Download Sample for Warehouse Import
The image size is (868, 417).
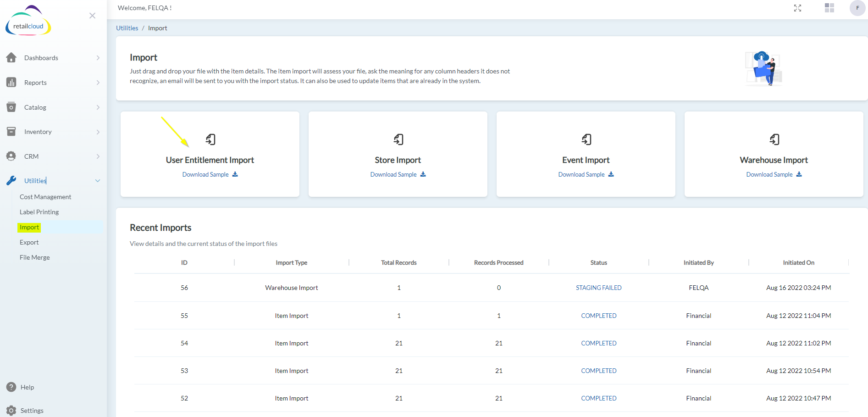tap(769, 174)
